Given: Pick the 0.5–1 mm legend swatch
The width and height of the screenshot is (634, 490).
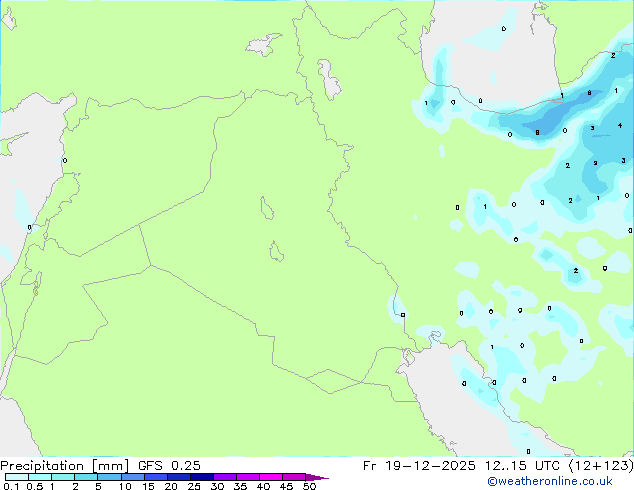Looking at the screenshot, I should 40,477.
